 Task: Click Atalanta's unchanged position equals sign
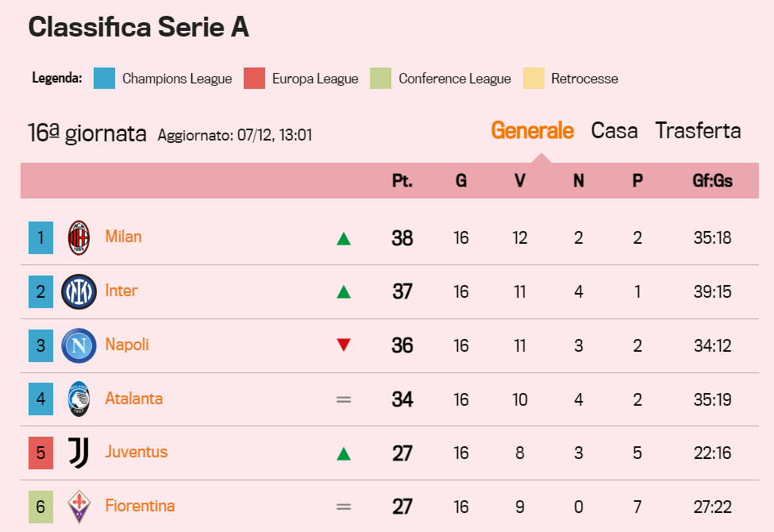tap(344, 399)
